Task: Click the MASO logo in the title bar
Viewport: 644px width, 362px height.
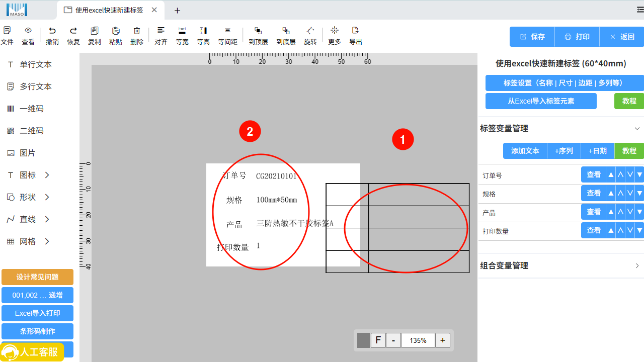Action: click(x=17, y=10)
